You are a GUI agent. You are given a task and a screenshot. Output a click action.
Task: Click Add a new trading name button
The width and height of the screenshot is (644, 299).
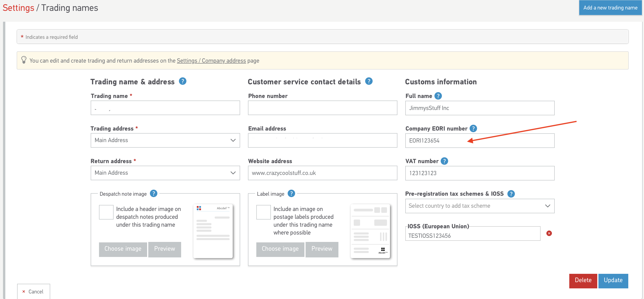pos(610,8)
